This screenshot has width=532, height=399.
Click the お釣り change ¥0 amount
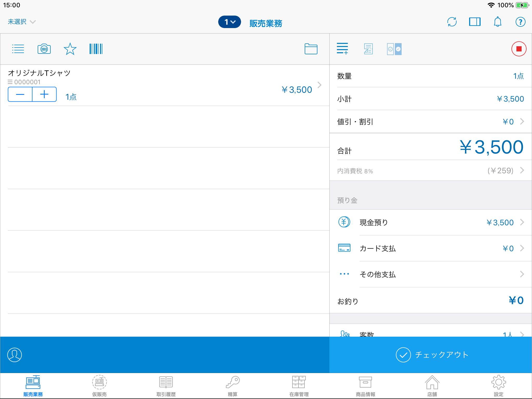tap(516, 301)
